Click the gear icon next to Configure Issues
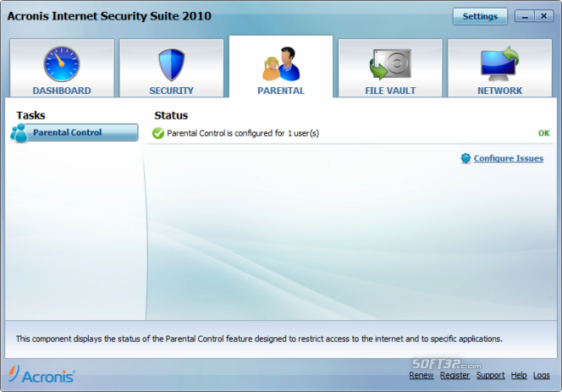 466,158
